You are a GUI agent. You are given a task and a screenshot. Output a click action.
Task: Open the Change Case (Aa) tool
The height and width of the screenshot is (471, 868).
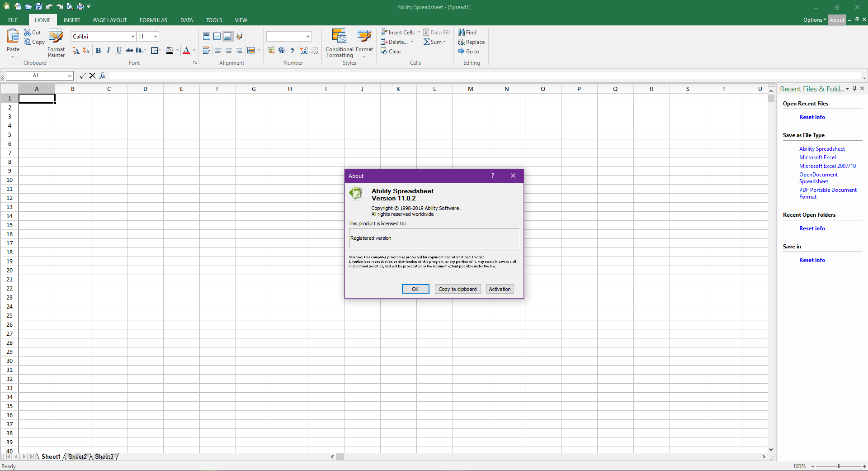tap(140, 50)
